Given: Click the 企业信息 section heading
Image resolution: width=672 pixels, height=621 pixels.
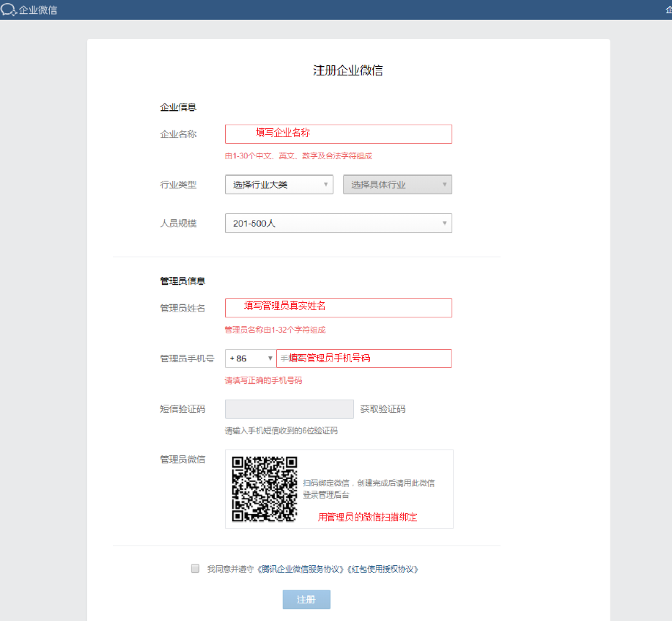Looking at the screenshot, I should tap(178, 108).
